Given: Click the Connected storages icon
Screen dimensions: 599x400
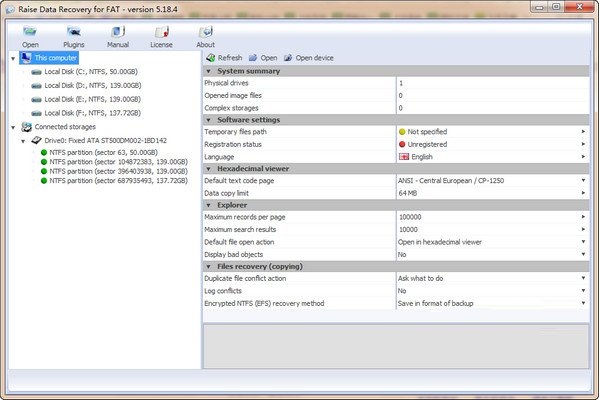Looking at the screenshot, I should coord(26,127).
